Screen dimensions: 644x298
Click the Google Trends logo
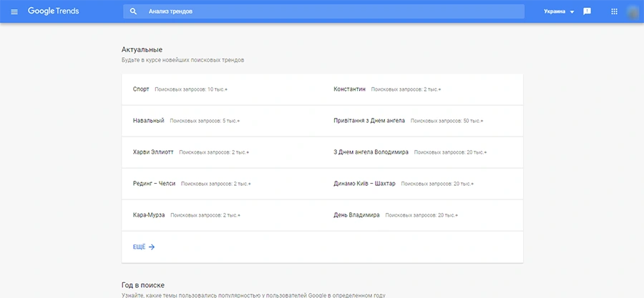coord(54,12)
